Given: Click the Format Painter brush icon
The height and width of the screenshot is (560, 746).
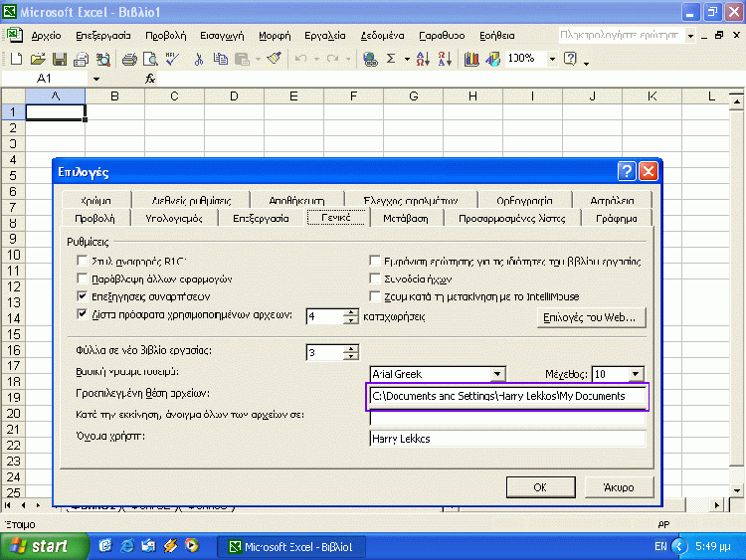Looking at the screenshot, I should click(x=275, y=59).
